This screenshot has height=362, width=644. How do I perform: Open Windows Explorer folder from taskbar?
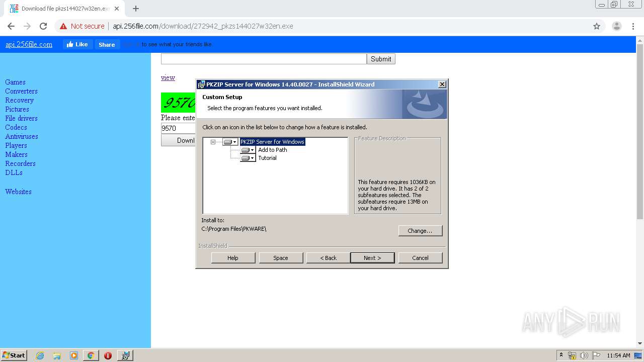57,355
